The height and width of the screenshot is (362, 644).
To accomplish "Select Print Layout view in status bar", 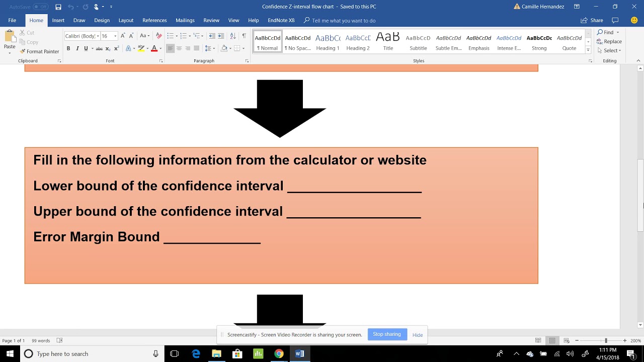I will [x=552, y=340].
